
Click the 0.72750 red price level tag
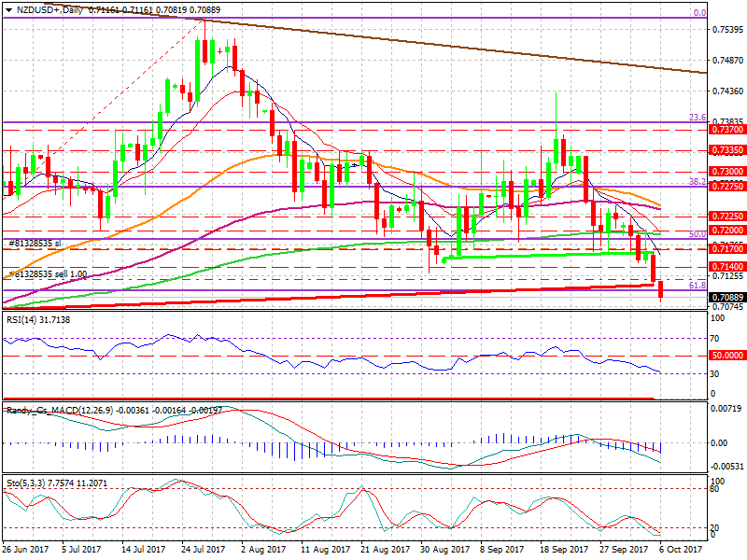pos(726,187)
